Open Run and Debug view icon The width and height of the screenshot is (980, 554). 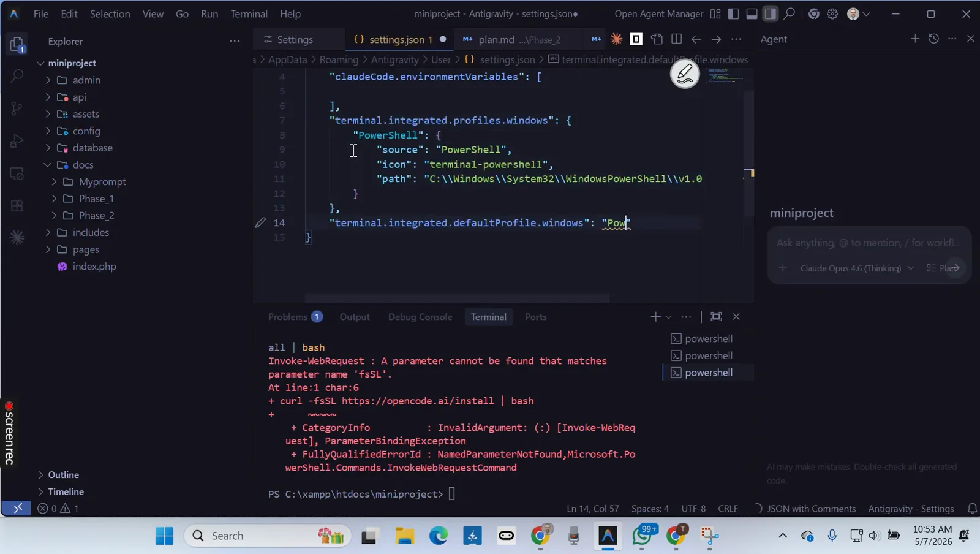17,141
